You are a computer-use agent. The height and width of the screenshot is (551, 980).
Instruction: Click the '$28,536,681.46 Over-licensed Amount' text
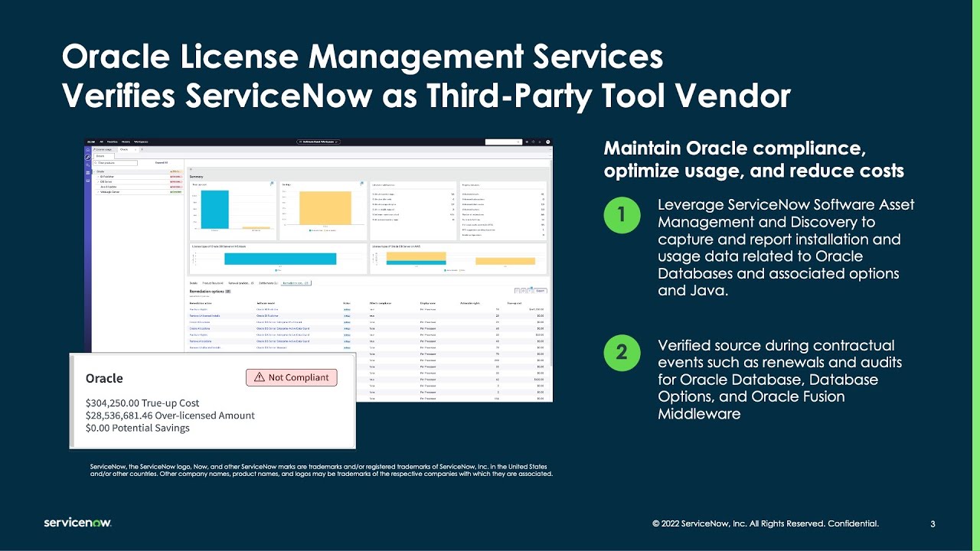170,415
